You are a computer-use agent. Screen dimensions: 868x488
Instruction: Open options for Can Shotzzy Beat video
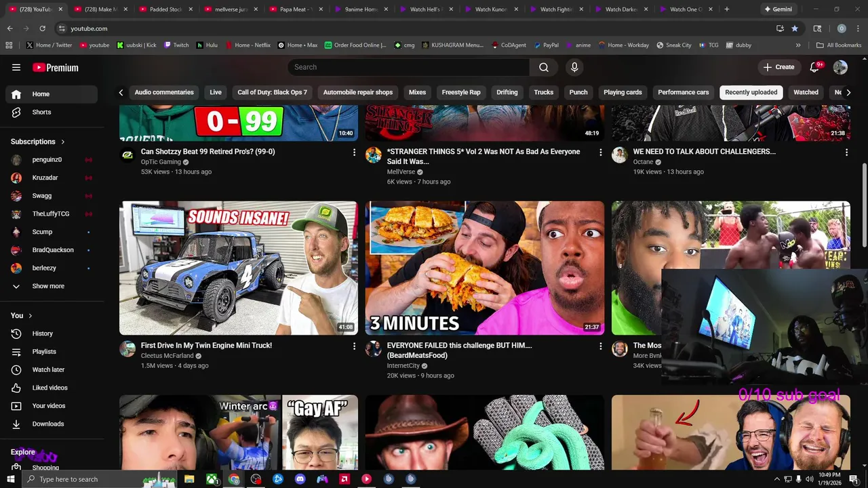(354, 152)
